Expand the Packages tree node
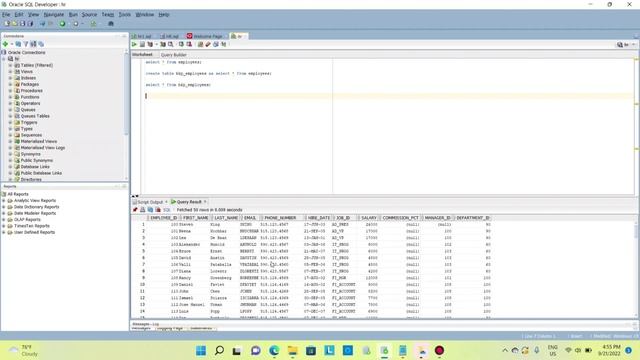Image resolution: width=640 pixels, height=360 pixels. pyautogui.click(x=10, y=84)
